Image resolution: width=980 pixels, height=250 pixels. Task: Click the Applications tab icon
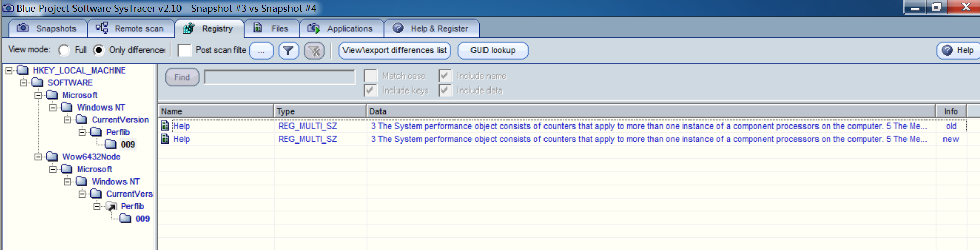pyautogui.click(x=314, y=28)
